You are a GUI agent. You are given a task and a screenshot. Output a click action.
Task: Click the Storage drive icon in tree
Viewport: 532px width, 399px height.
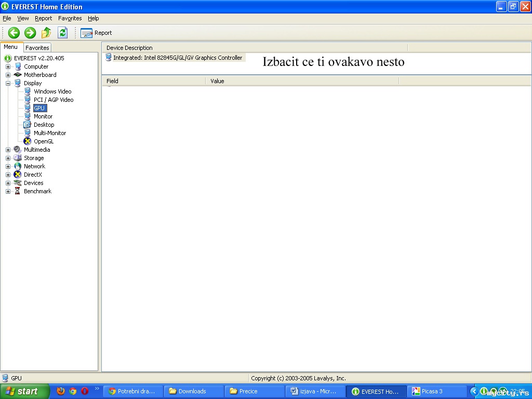tap(17, 158)
